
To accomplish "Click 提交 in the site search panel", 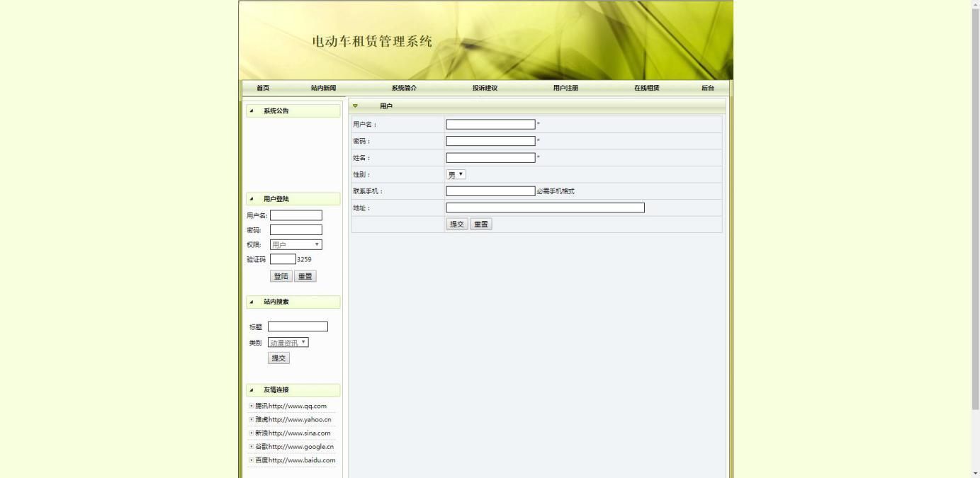I will pyautogui.click(x=278, y=358).
